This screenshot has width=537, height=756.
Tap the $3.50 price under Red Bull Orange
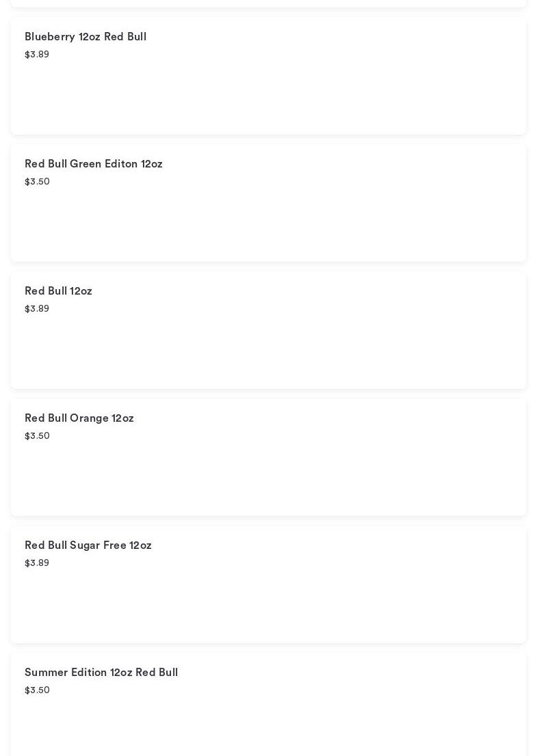pos(37,436)
